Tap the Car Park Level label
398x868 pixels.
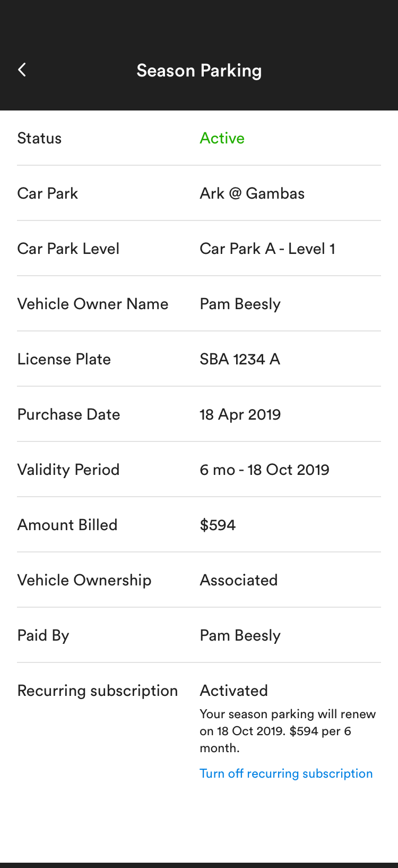coord(68,249)
